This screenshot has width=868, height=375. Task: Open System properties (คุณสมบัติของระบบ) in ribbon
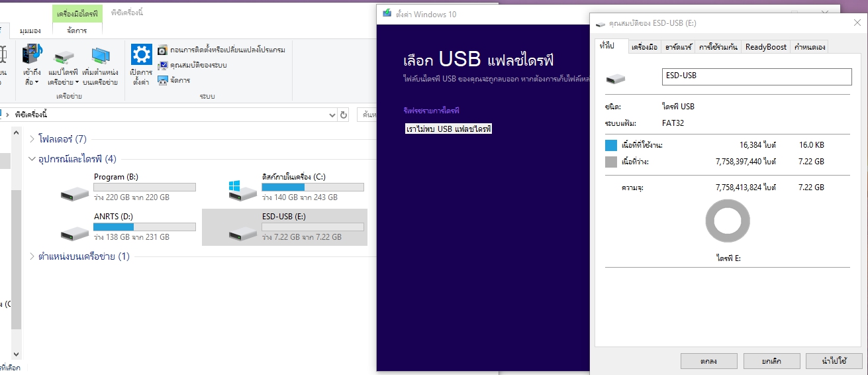(192, 65)
